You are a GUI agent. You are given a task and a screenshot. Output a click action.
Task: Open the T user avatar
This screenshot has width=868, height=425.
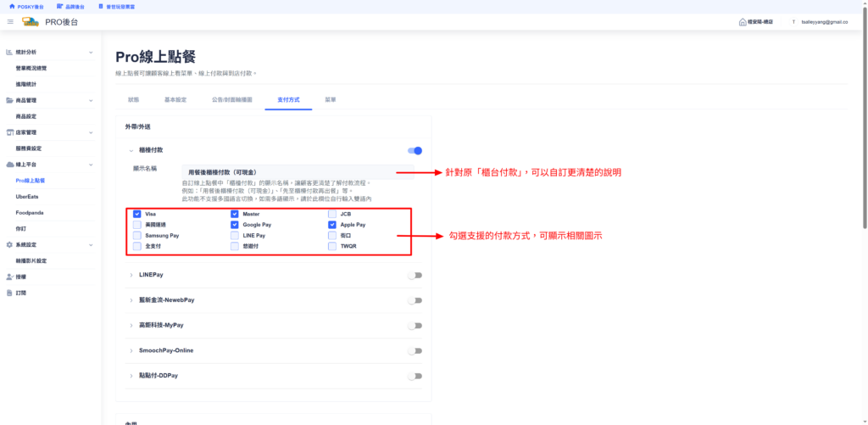coord(793,22)
